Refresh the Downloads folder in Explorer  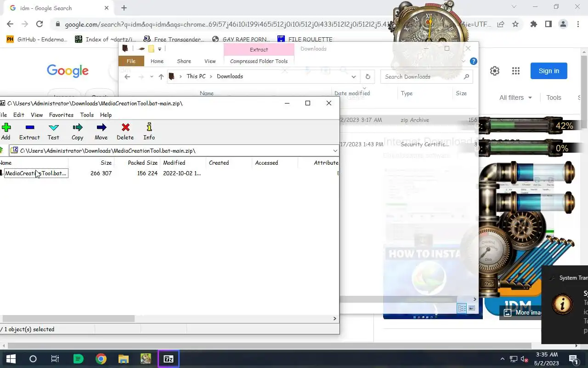click(x=367, y=77)
